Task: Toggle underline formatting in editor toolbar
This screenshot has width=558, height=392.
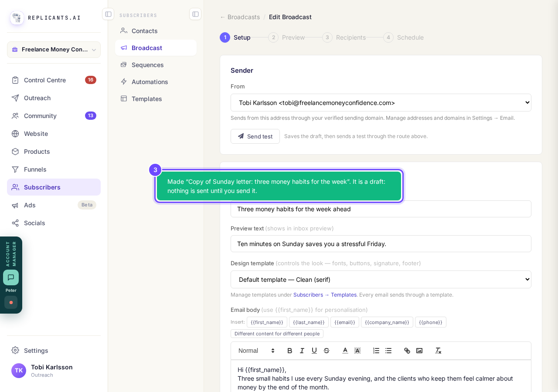Action: pos(314,351)
